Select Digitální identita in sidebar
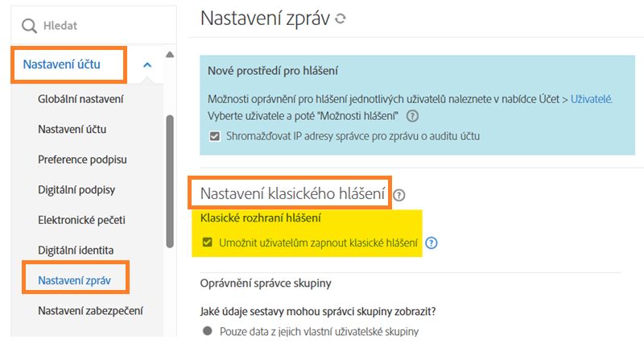 tap(76, 250)
